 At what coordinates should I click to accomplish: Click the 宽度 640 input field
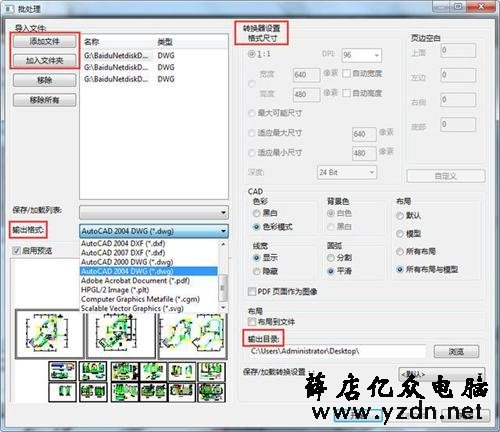click(x=306, y=75)
